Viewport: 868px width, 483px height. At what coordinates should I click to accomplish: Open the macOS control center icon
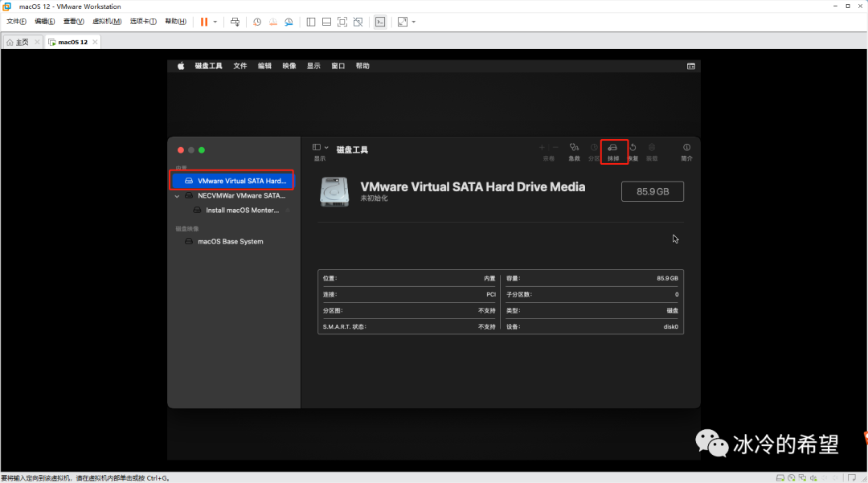[691, 67]
